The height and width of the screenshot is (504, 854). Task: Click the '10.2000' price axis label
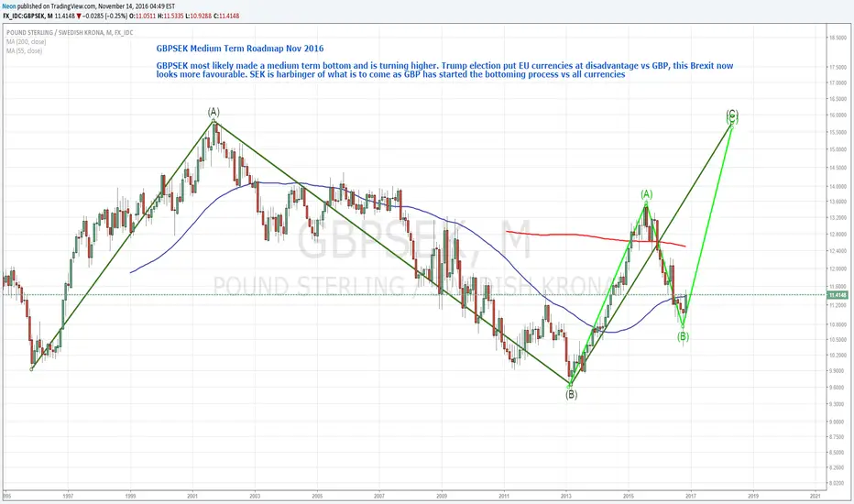tap(838, 356)
